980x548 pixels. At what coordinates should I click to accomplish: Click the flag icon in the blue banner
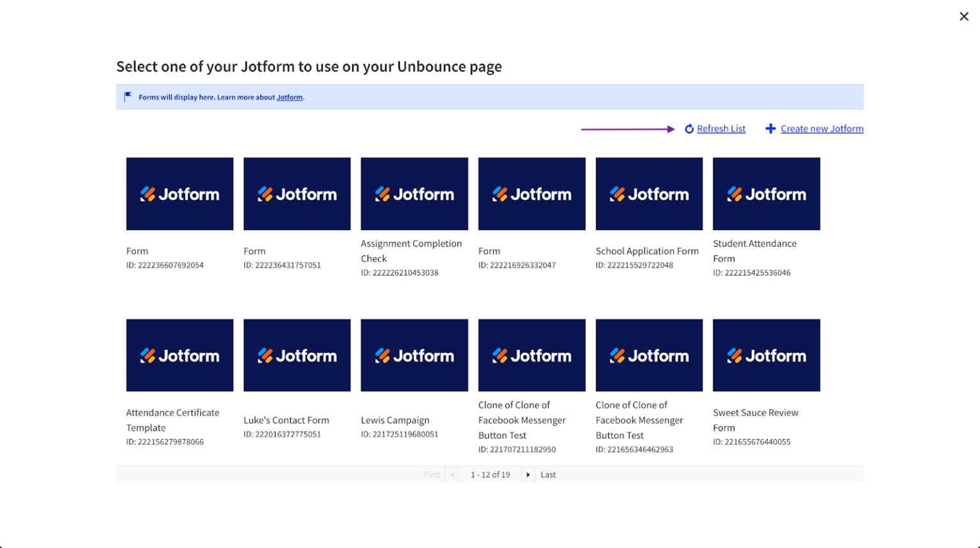[x=127, y=96]
